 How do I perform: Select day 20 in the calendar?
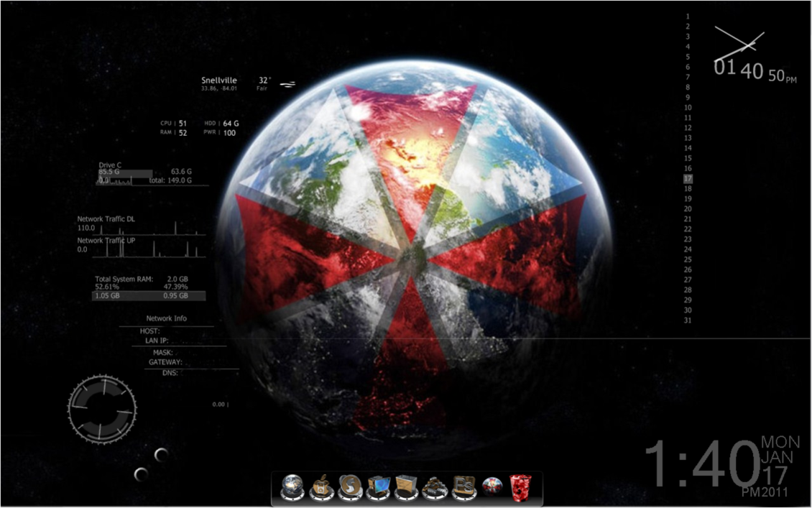click(x=688, y=208)
